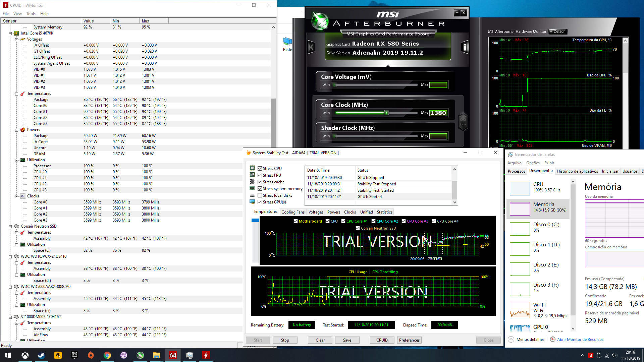Viewport: 644px width, 362px height.
Task: Open the HWMonitor Tools menu
Action: click(31, 14)
